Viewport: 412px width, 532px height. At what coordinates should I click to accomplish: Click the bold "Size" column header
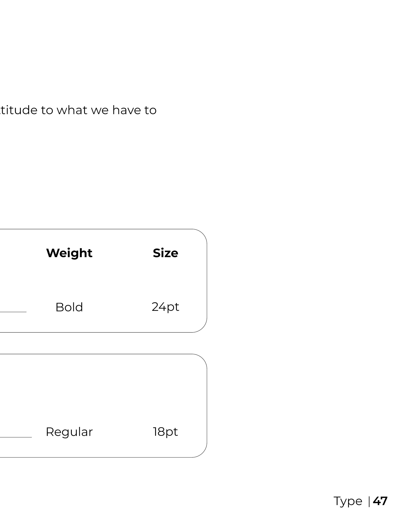coord(165,253)
